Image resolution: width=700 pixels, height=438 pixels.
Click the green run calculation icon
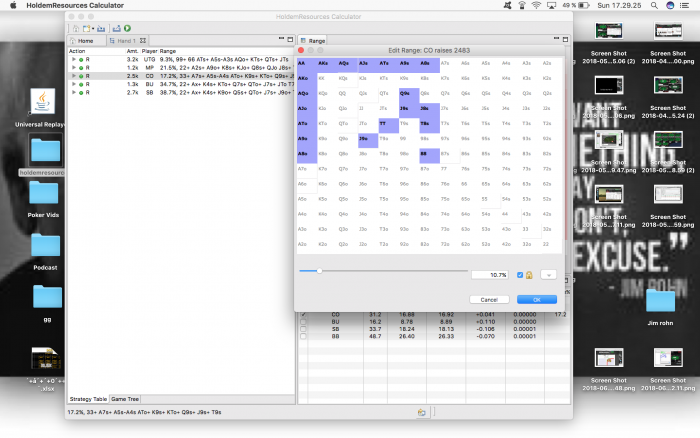coord(127,29)
